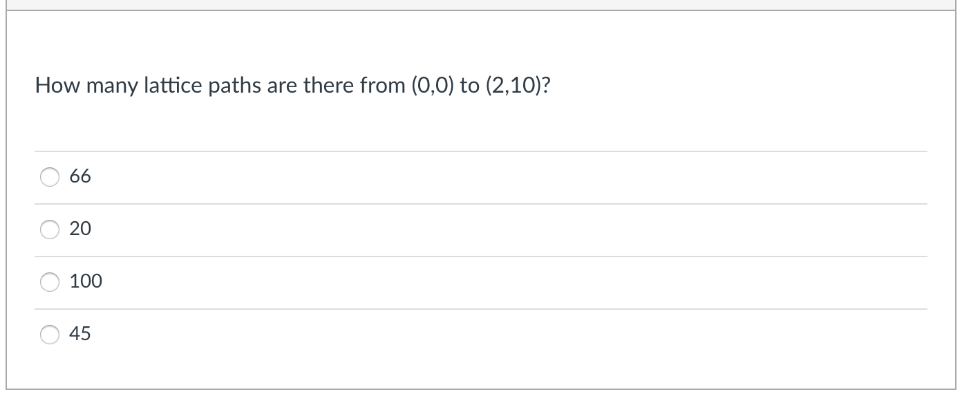Click the fourth answer row
The image size is (980, 401).
point(276,334)
